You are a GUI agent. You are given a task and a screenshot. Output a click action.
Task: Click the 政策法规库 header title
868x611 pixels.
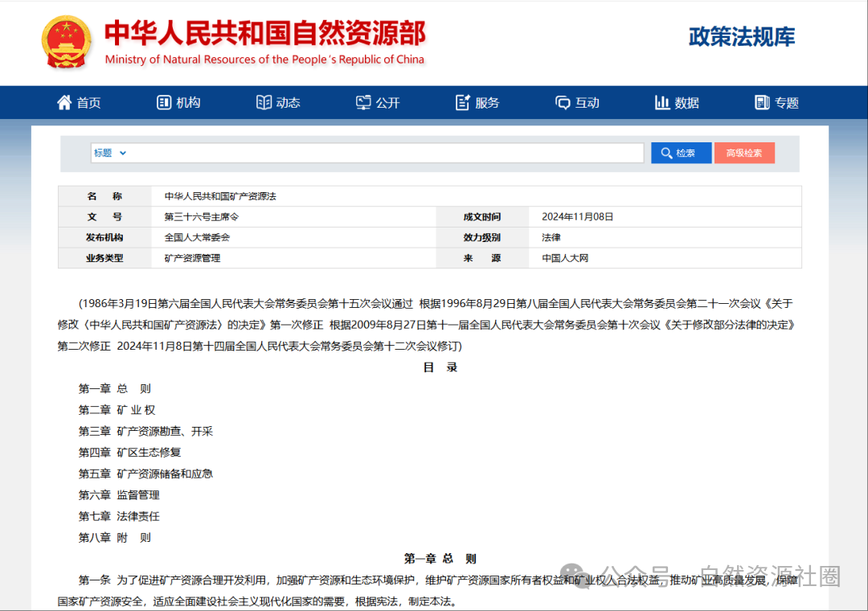click(742, 36)
